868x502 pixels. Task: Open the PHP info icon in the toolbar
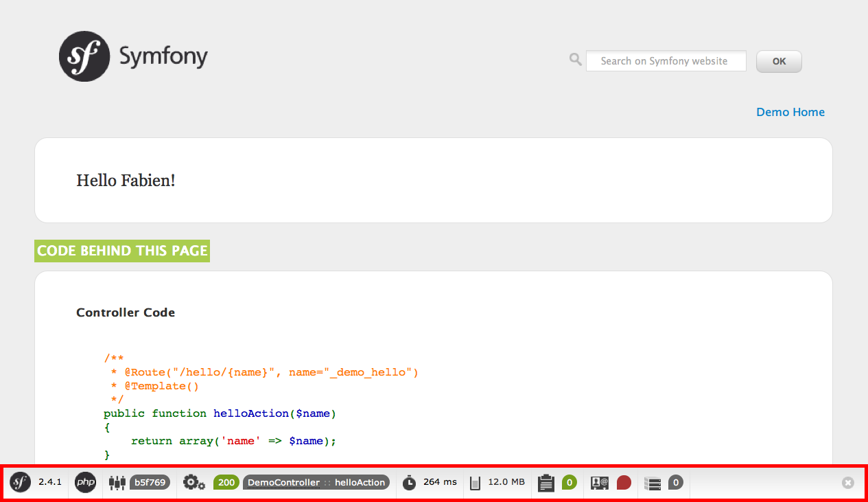tap(86, 482)
